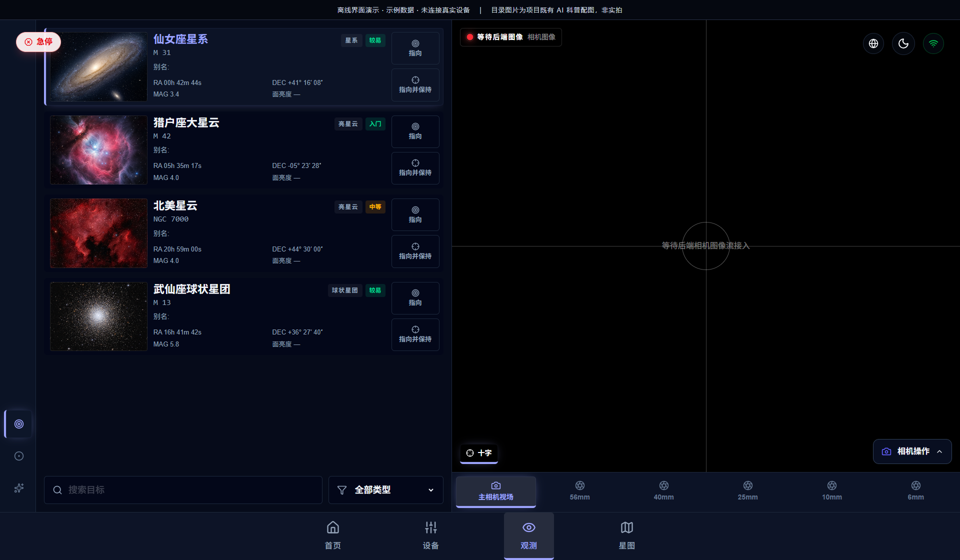
Task: Click the 中等 difficulty tag
Action: pos(375,207)
